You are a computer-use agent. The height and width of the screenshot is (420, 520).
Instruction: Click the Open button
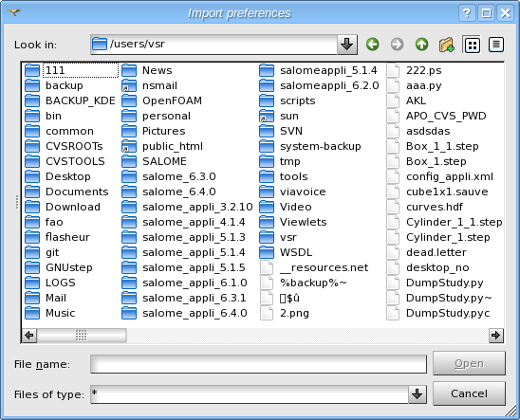469,363
